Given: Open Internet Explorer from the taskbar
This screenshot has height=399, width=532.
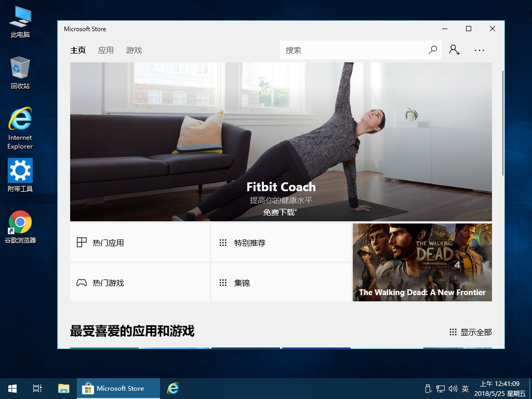Looking at the screenshot, I should point(173,389).
